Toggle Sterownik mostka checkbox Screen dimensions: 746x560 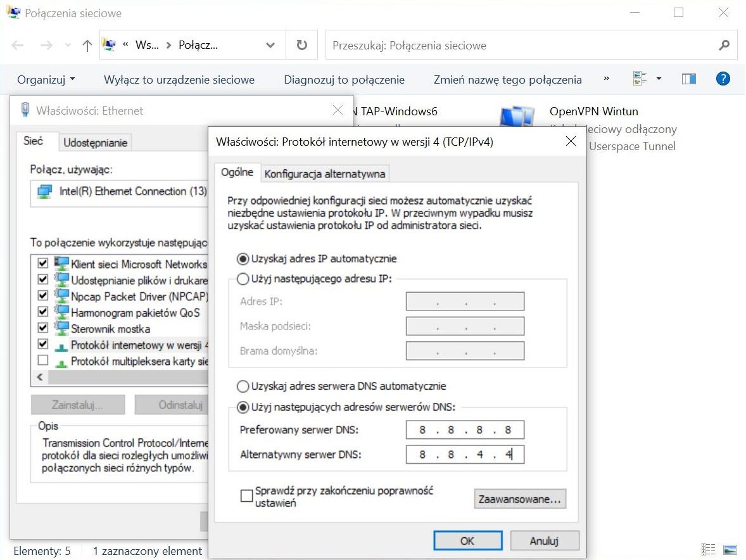coord(43,328)
